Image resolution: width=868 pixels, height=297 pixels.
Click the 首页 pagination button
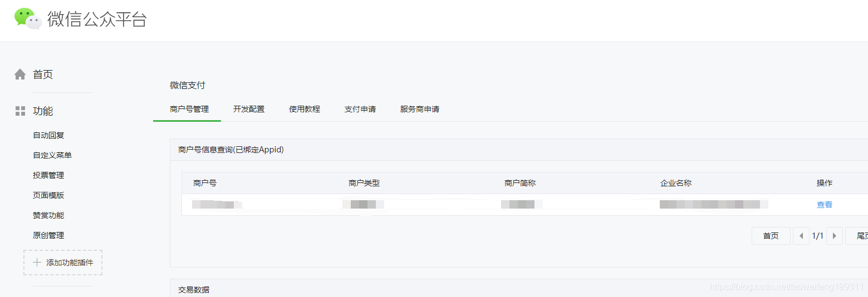[771, 236]
